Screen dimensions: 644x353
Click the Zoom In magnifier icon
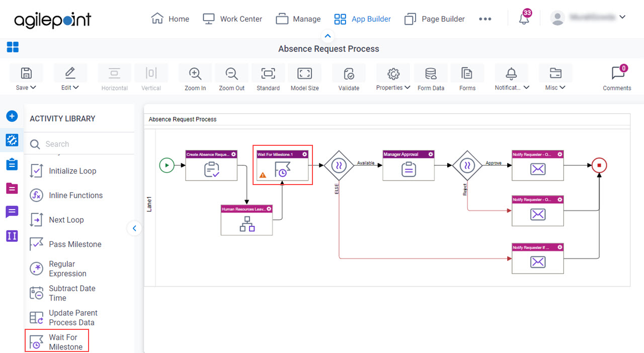pos(195,73)
